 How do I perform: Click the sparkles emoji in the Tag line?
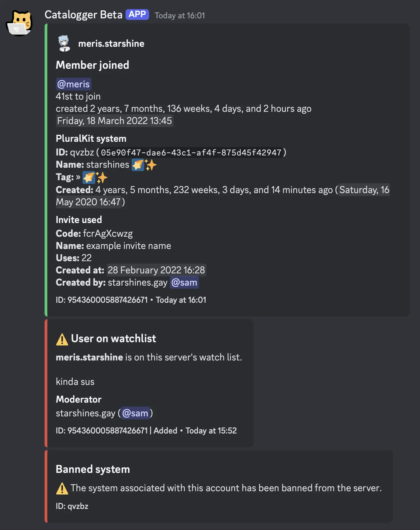102,177
